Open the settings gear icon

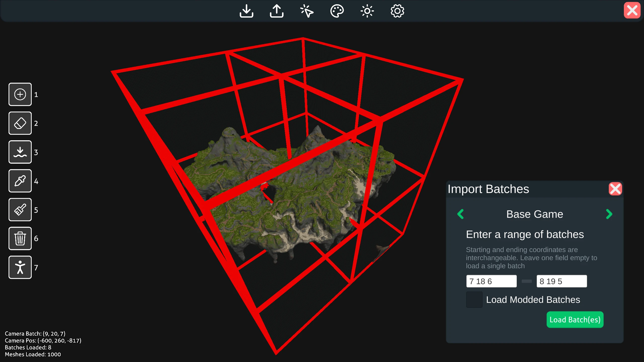tap(397, 11)
